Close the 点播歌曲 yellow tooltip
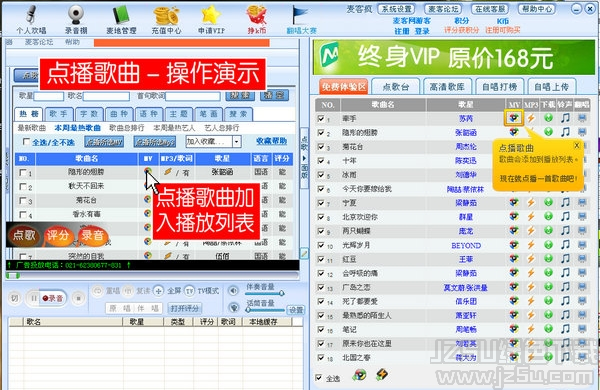Image resolution: width=600 pixels, height=390 pixels. (577, 145)
